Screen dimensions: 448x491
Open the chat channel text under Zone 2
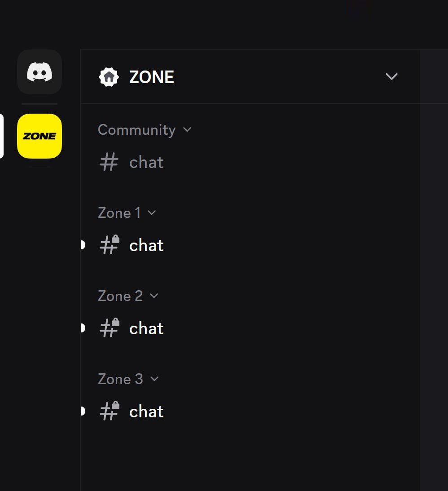pyautogui.click(x=146, y=328)
